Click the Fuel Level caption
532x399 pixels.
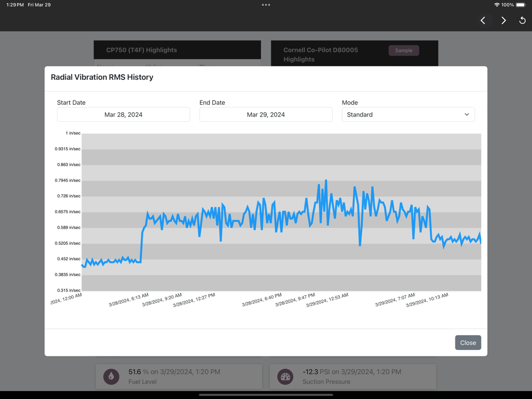[143, 381]
